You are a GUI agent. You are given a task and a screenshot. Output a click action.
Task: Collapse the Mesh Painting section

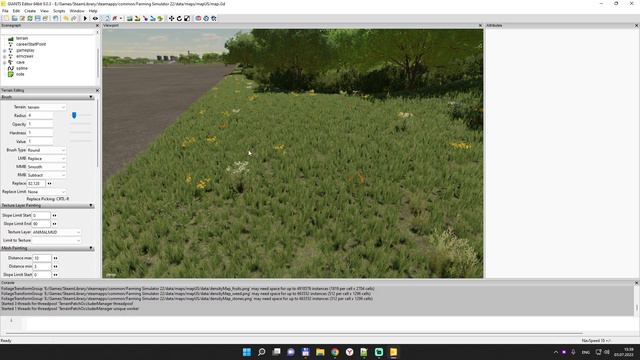(x=91, y=248)
